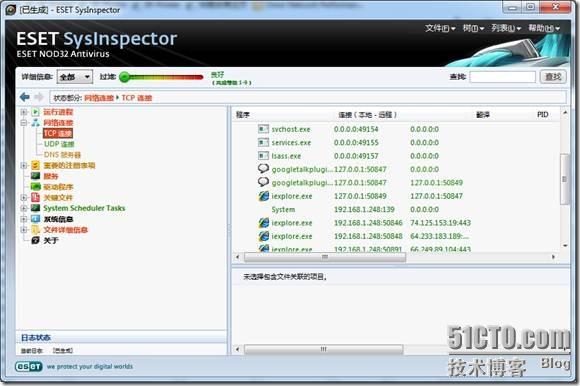Open the File menu
Image resolution: width=580 pixels, height=386 pixels.
[x=440, y=28]
